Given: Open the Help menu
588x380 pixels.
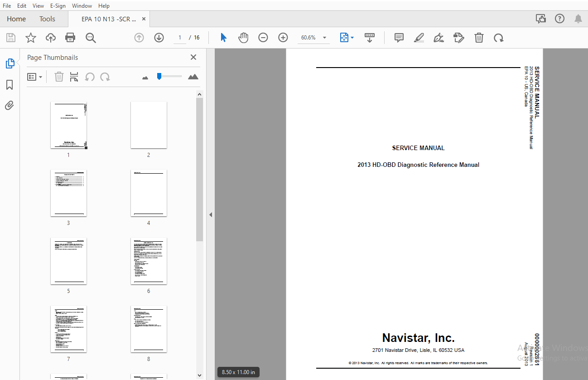Looking at the screenshot, I should point(104,5).
